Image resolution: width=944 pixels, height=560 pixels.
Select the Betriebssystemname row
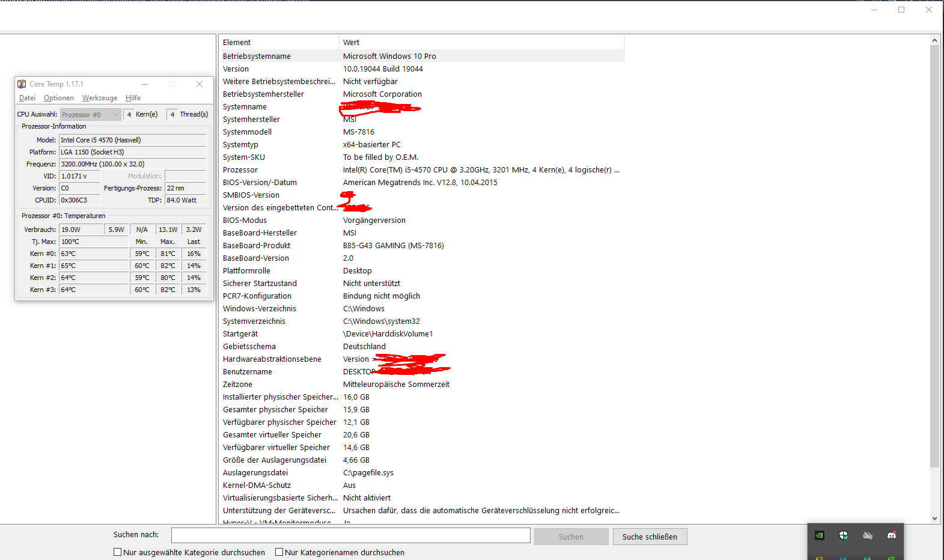(422, 56)
